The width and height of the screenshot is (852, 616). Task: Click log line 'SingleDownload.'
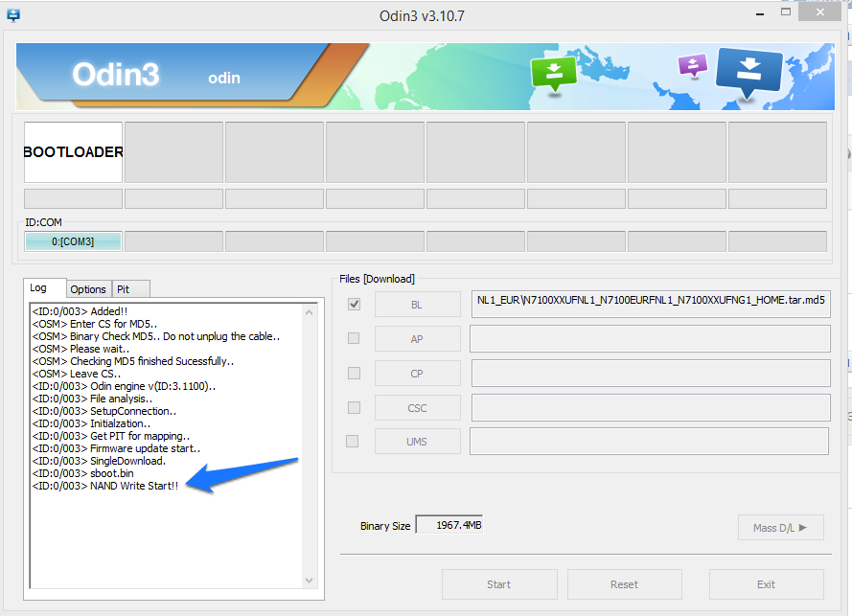[99, 461]
